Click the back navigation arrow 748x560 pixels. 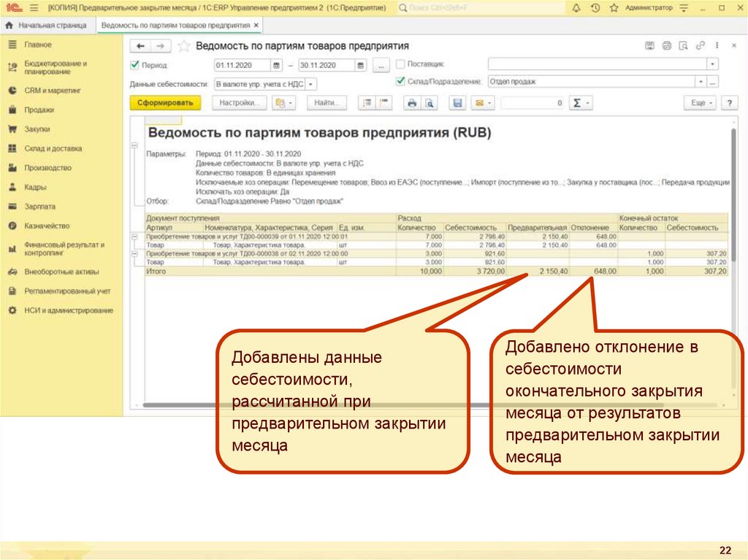(140, 46)
